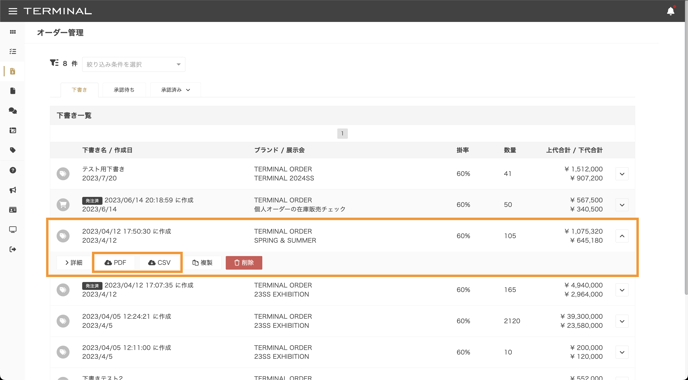Open the monitor display sidebar icon
Image resolution: width=688 pixels, height=380 pixels.
13,229
